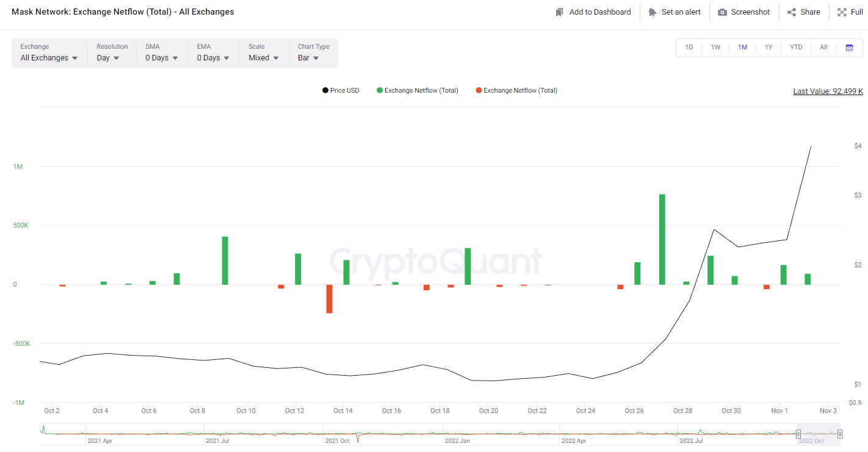This screenshot has width=868, height=452.
Task: Open the SMA dropdown showing 0 Days
Action: coord(161,58)
